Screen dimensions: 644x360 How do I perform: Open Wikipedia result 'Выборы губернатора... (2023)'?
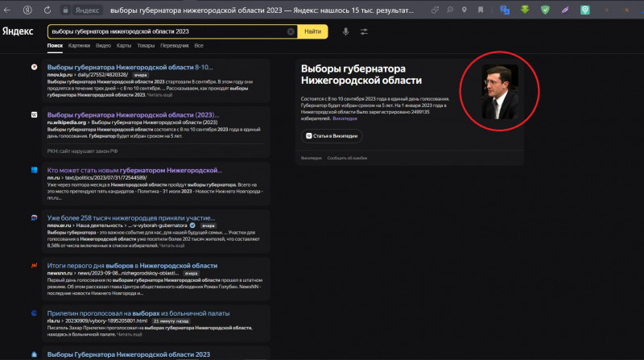click(133, 115)
